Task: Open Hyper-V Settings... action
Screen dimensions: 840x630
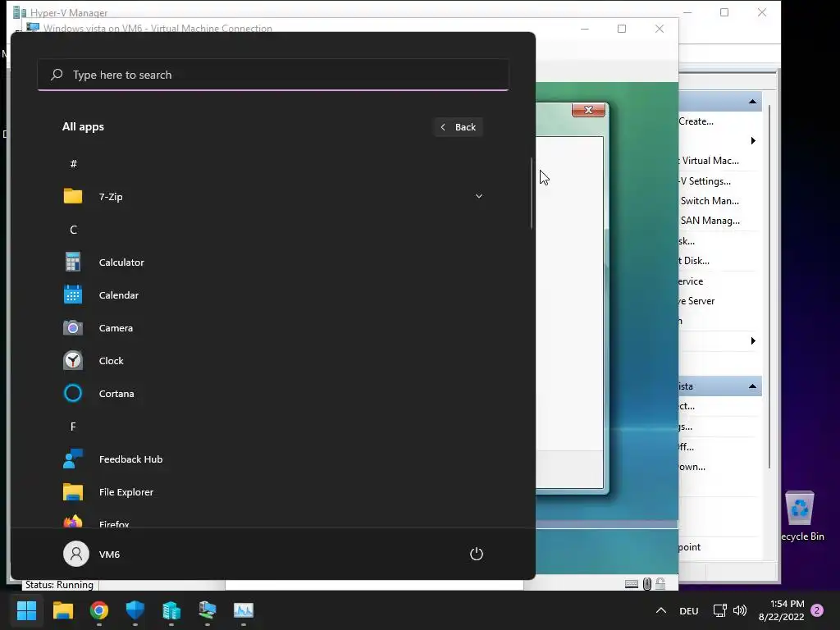Action: 705,181
